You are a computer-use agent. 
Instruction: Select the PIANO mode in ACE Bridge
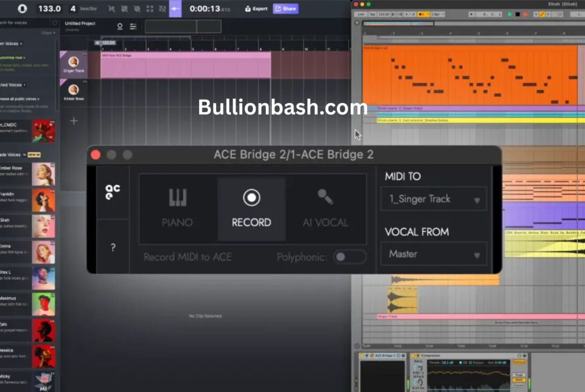point(177,208)
